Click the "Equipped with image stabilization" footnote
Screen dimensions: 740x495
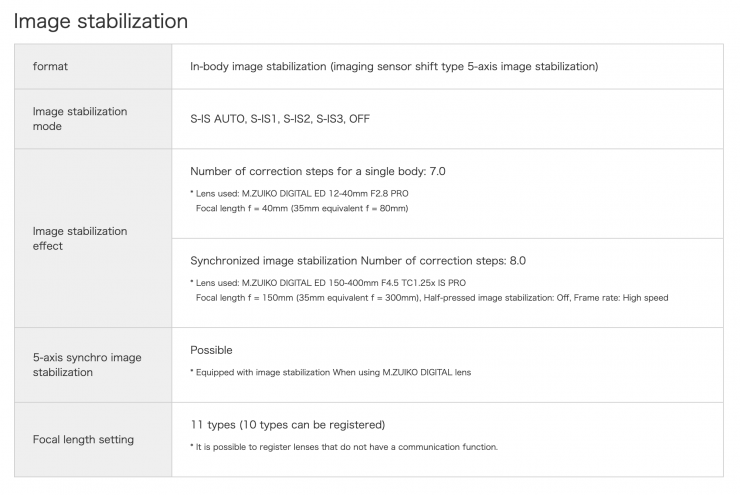(x=330, y=373)
